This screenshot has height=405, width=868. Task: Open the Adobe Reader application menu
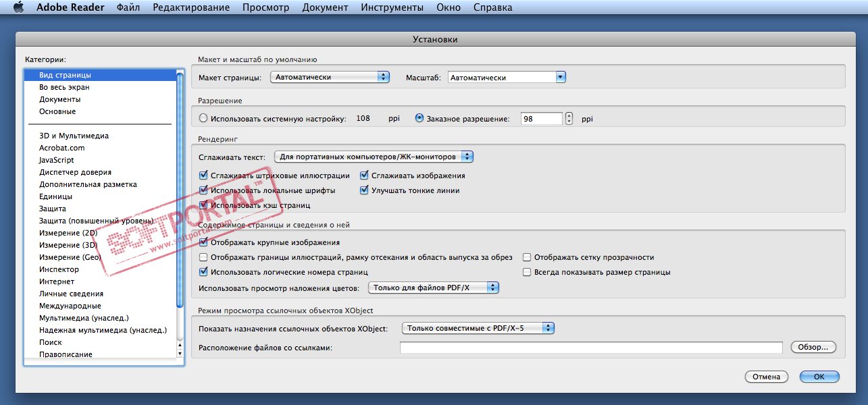pos(70,7)
